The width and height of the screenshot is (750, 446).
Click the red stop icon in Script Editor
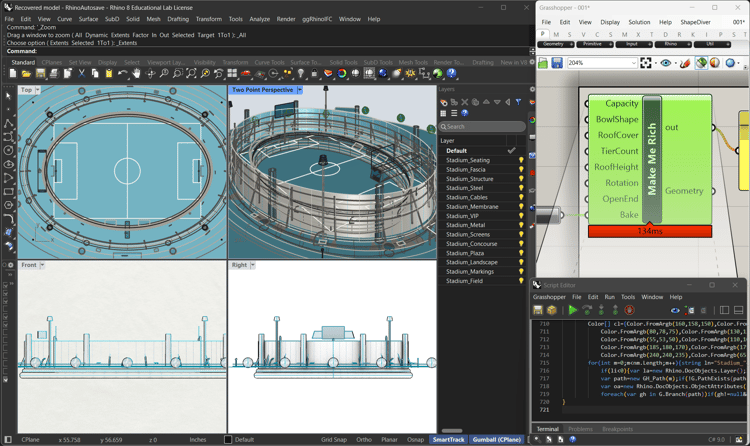click(629, 310)
